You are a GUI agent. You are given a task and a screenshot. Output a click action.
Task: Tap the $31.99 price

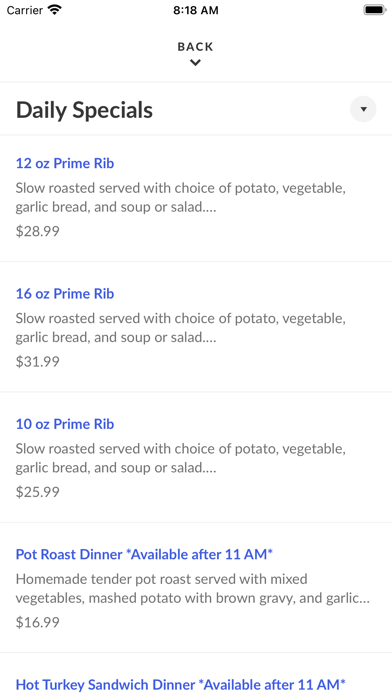point(38,361)
